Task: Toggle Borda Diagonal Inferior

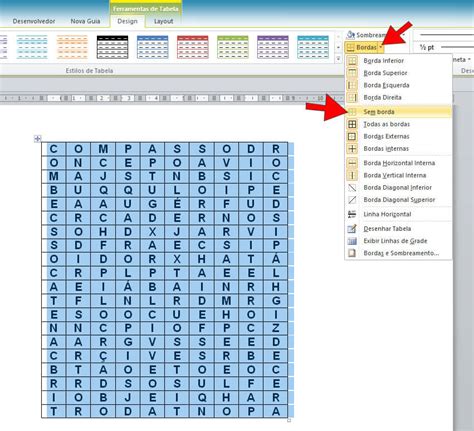Action: point(398,188)
